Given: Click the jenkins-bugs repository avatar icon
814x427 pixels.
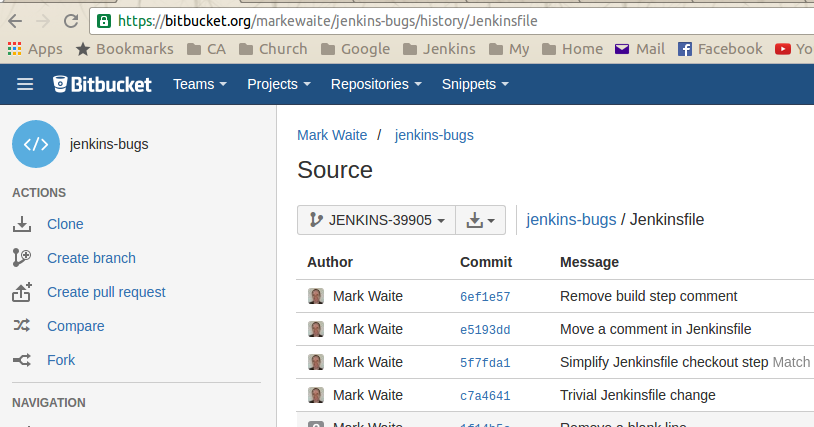Looking at the screenshot, I should pos(36,144).
